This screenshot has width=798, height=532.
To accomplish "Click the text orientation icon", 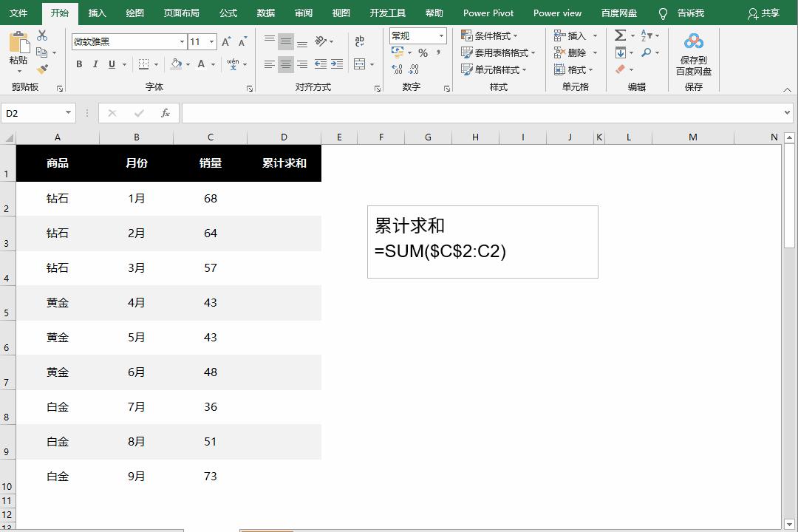I will [321, 41].
